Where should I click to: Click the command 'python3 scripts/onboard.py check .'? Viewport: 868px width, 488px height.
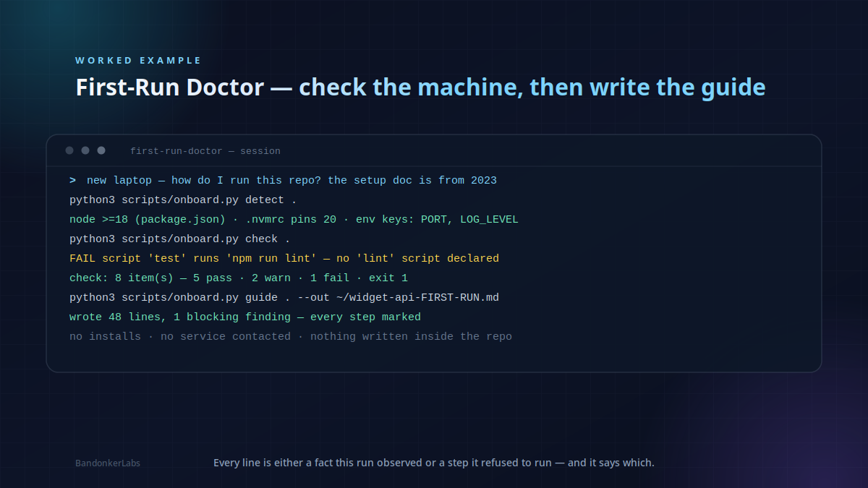pyautogui.click(x=180, y=239)
